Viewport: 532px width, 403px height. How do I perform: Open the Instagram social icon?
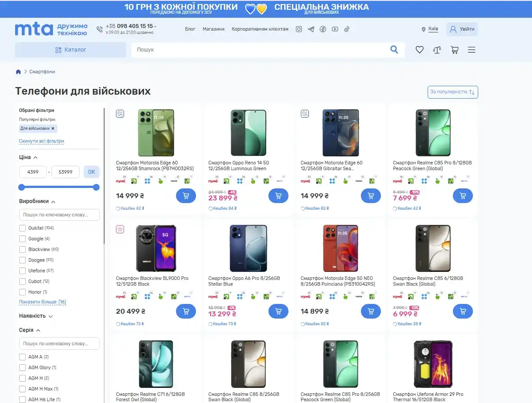299,28
